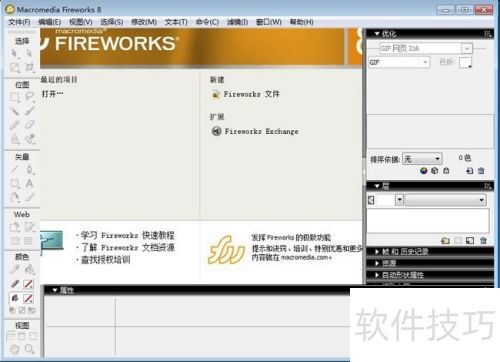
Task: Open 查找授权培训 link
Action: [x=105, y=260]
